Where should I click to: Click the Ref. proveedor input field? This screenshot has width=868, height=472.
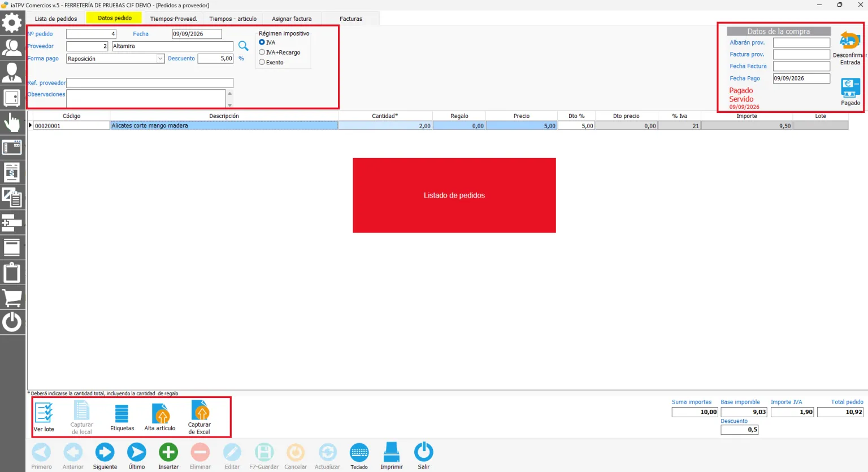(150, 83)
